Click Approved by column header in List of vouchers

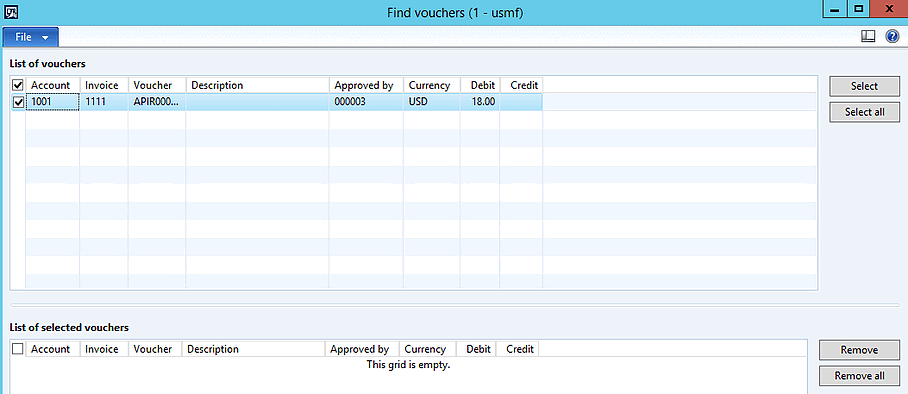click(366, 85)
